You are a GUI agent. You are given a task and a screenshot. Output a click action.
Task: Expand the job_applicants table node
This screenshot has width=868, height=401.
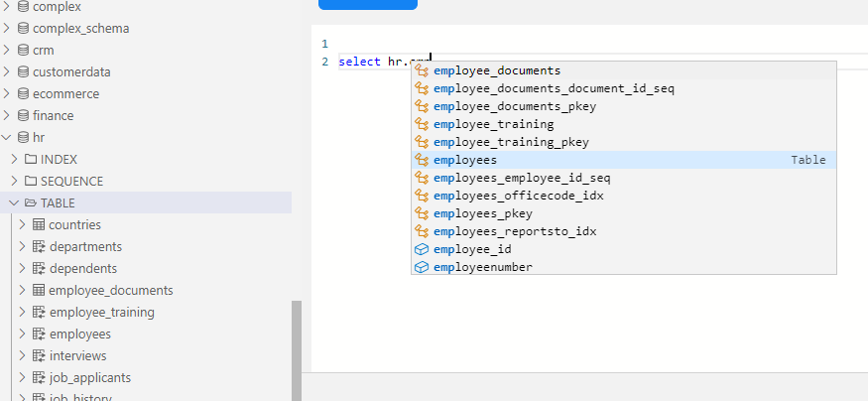[24, 377]
